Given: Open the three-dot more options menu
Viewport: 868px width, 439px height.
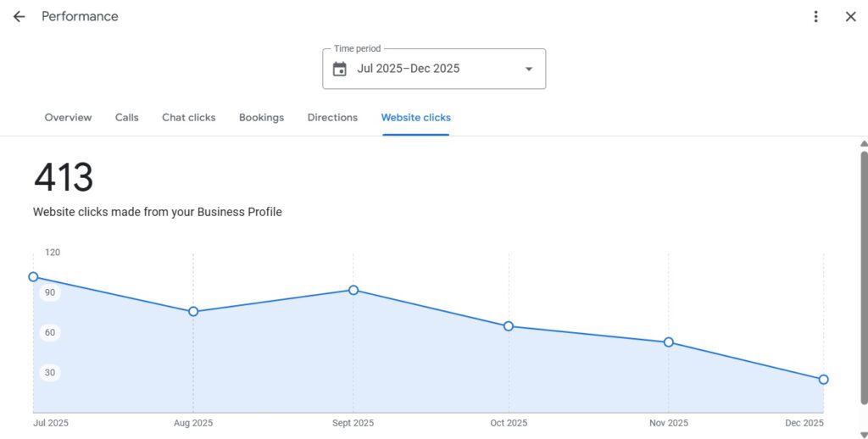Looking at the screenshot, I should [x=815, y=17].
